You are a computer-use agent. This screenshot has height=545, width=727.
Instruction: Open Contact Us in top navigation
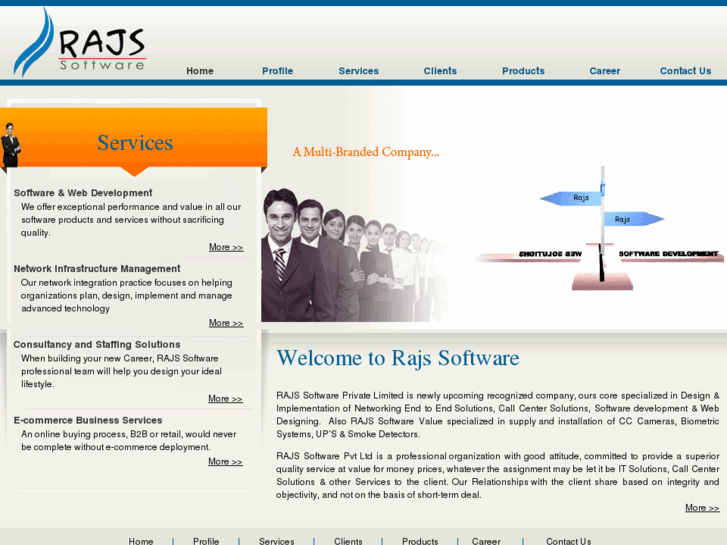tap(685, 71)
